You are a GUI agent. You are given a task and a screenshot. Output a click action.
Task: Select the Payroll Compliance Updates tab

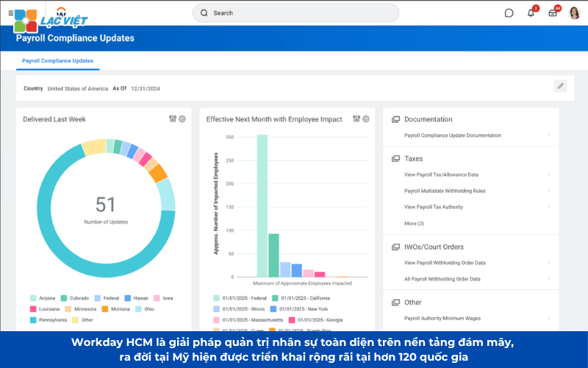click(x=57, y=61)
